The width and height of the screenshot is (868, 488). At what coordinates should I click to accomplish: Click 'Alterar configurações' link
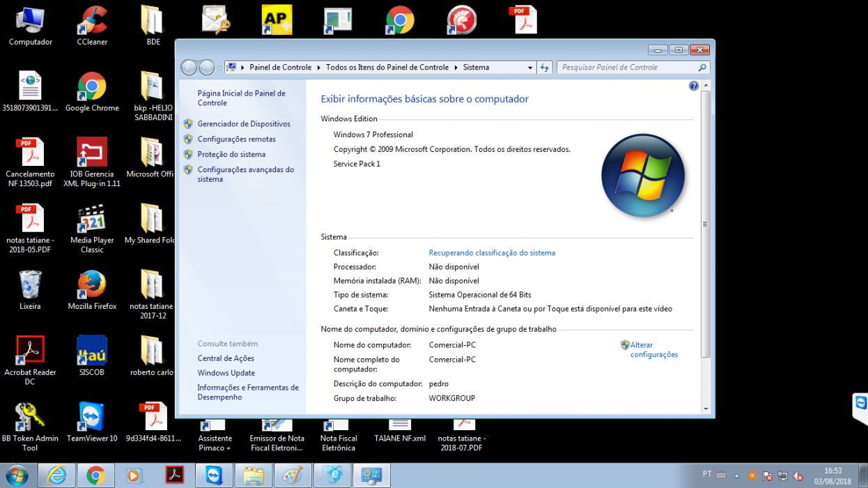653,350
